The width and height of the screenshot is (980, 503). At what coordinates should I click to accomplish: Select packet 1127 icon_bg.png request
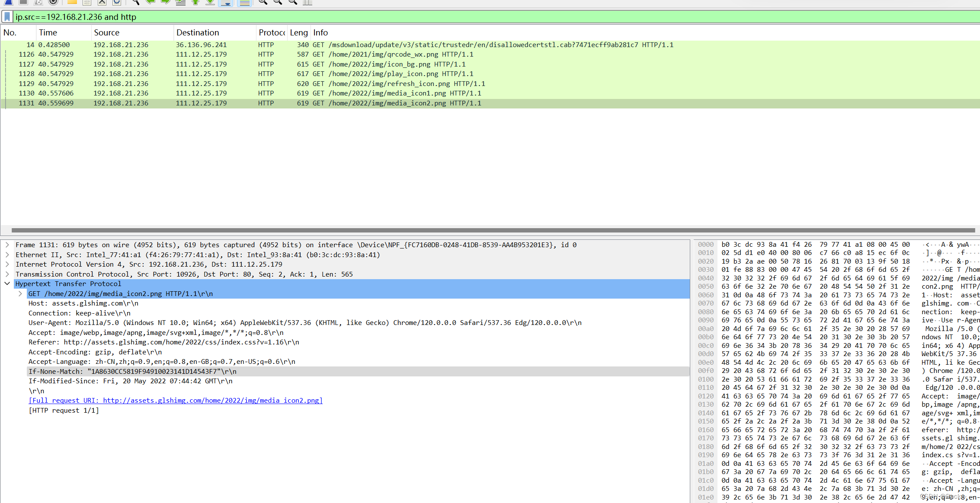pos(490,64)
